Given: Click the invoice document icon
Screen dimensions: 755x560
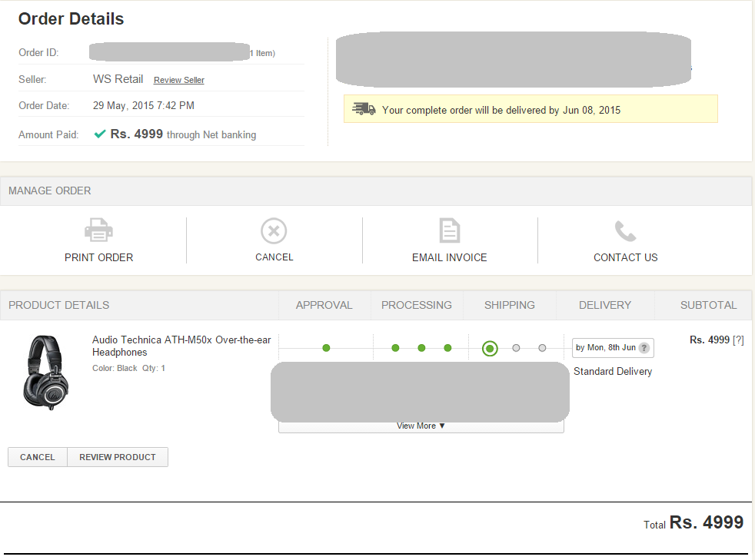Looking at the screenshot, I should click(x=449, y=230).
